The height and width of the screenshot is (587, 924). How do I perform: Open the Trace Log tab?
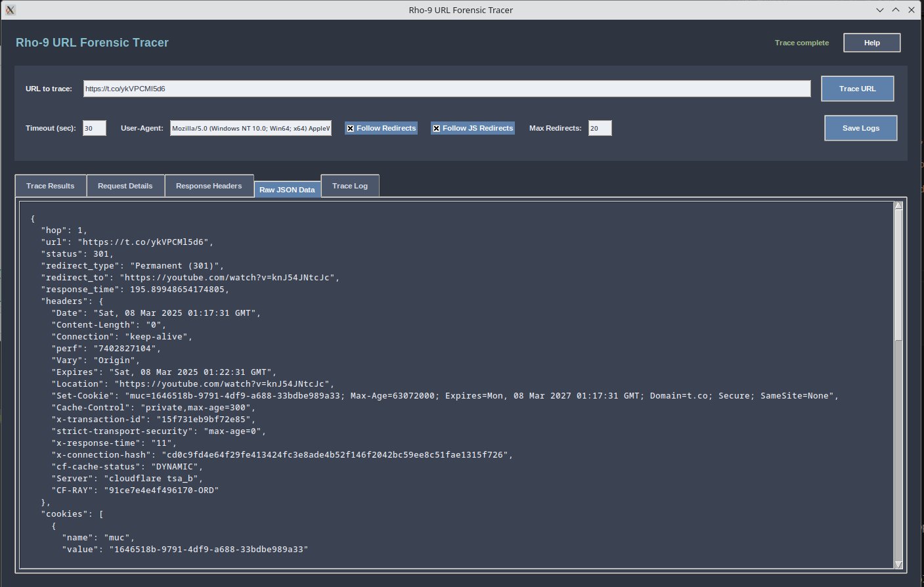(x=349, y=185)
